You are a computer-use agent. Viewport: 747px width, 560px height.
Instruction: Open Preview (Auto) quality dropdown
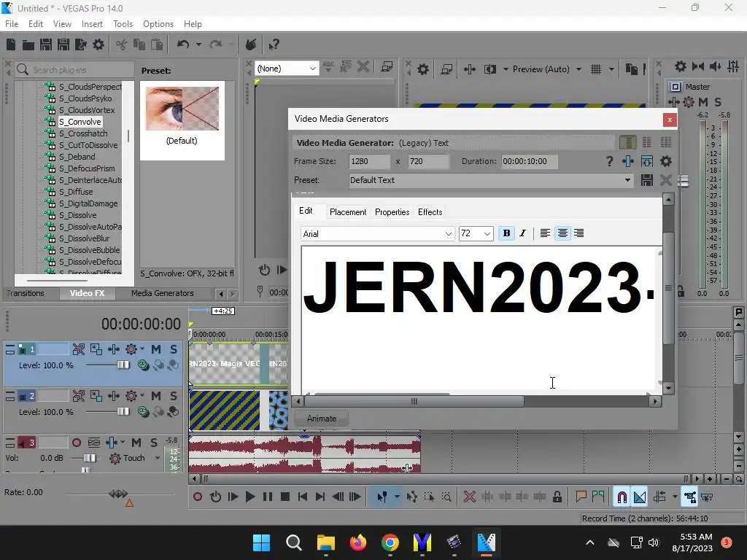pyautogui.click(x=578, y=69)
